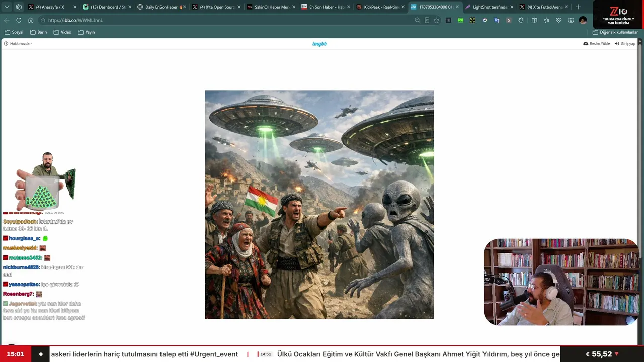Click chat username Rosenberg7
This screenshot has height=362, width=644.
[x=18, y=294]
